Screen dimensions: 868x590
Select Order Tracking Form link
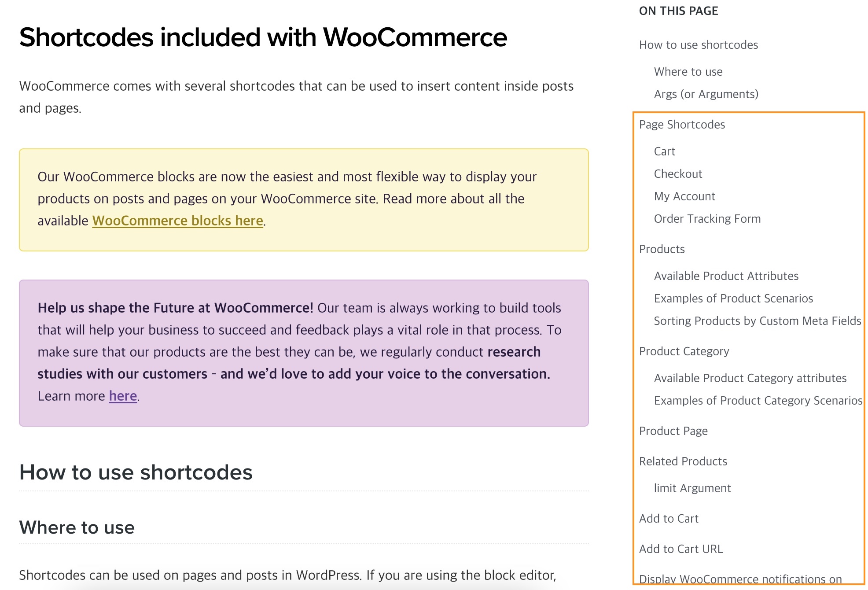707,219
